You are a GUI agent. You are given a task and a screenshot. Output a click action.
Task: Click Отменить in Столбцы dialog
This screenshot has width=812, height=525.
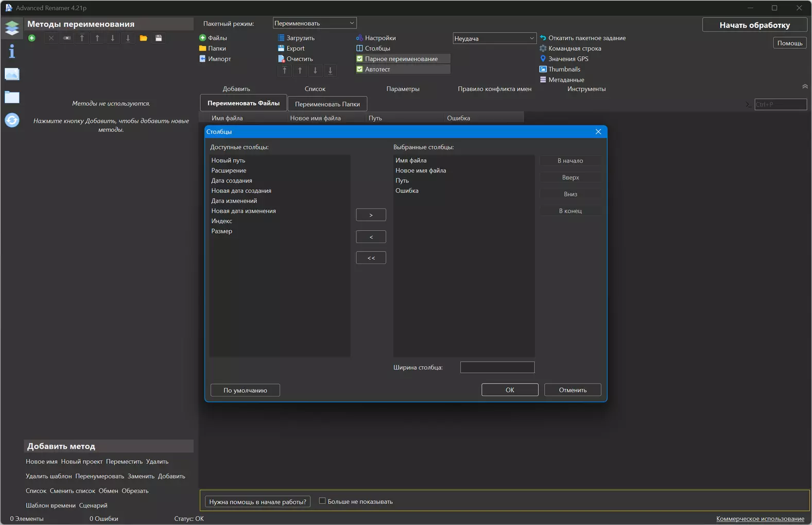pyautogui.click(x=573, y=390)
